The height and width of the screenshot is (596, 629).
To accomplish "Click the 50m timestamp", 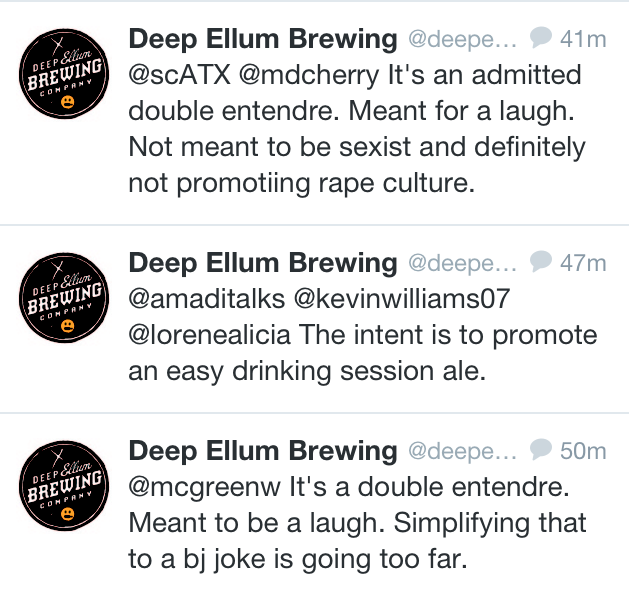I will point(583,451).
